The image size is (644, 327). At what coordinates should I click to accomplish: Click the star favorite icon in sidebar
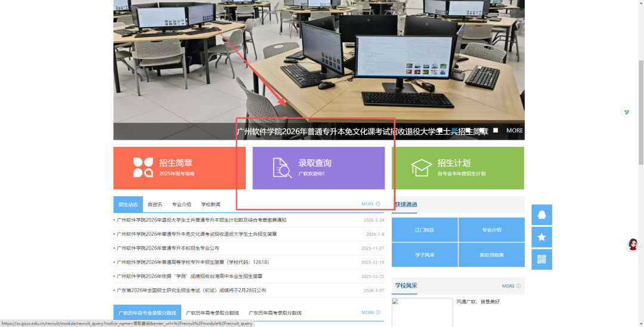(x=541, y=237)
